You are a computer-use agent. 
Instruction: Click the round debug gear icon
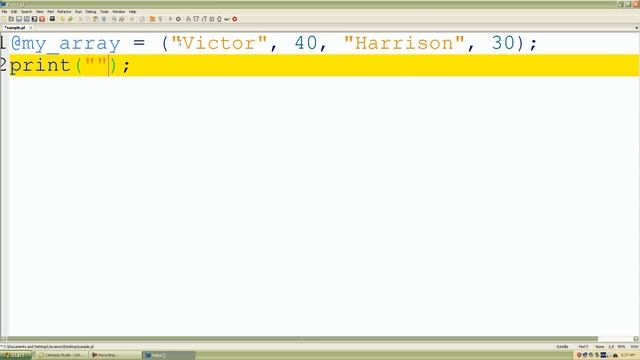click(178, 19)
